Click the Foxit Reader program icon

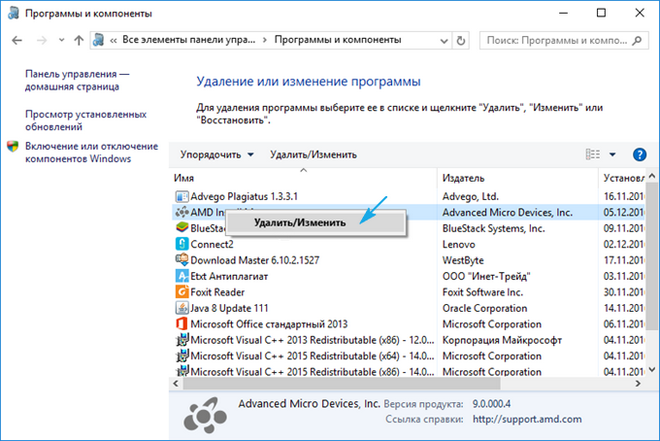[182, 292]
